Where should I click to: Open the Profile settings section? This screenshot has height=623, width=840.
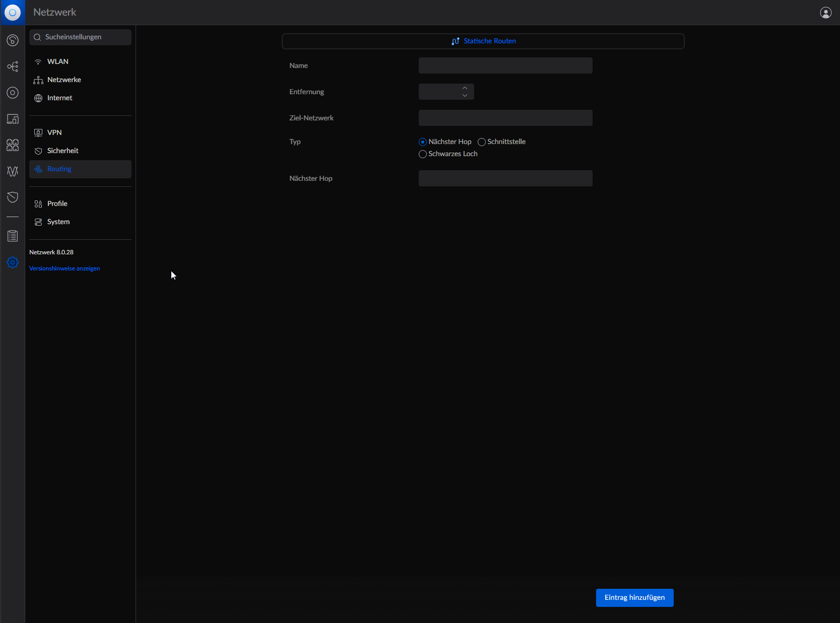click(x=80, y=203)
